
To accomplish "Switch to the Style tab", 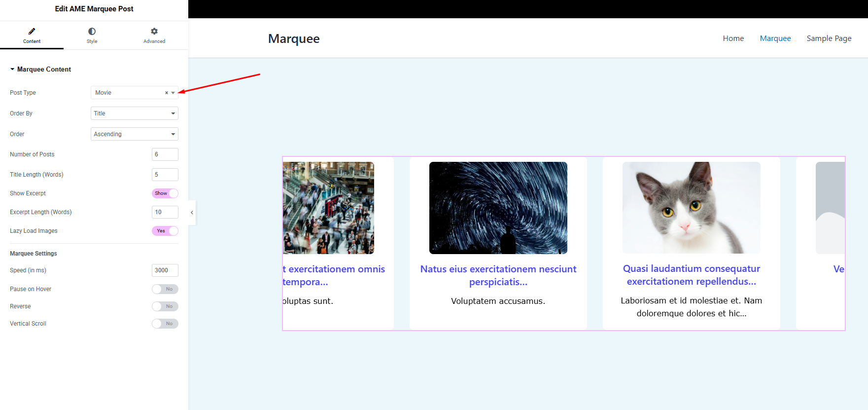I will (92, 36).
